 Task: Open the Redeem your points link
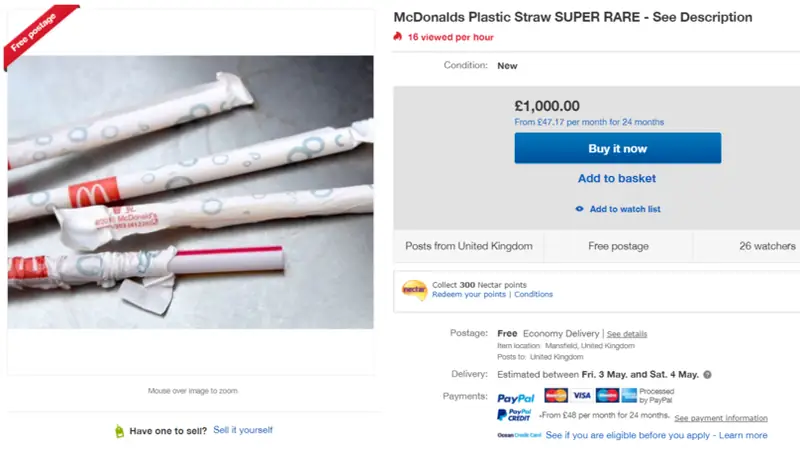[469, 294]
